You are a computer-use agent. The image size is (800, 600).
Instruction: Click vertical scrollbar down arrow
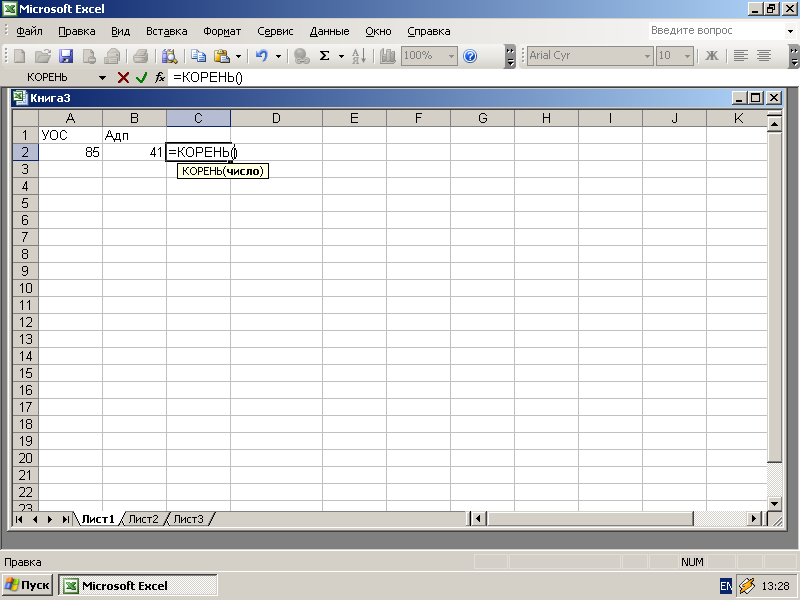click(x=774, y=504)
